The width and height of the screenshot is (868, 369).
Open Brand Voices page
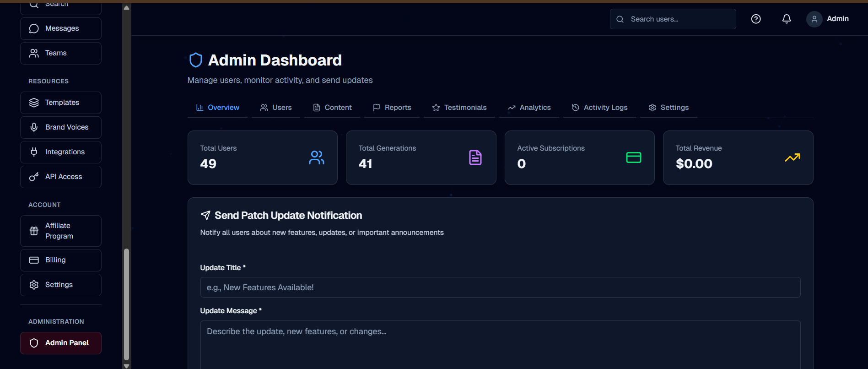point(61,127)
